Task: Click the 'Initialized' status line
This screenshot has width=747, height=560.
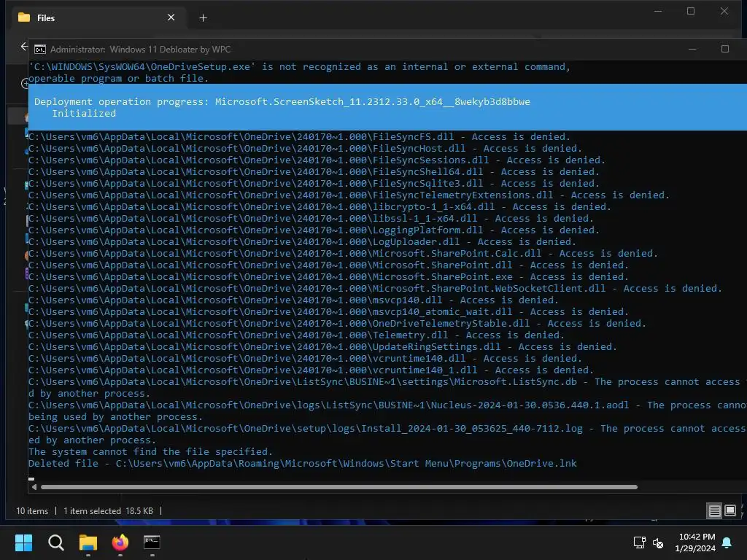Action: pos(84,113)
